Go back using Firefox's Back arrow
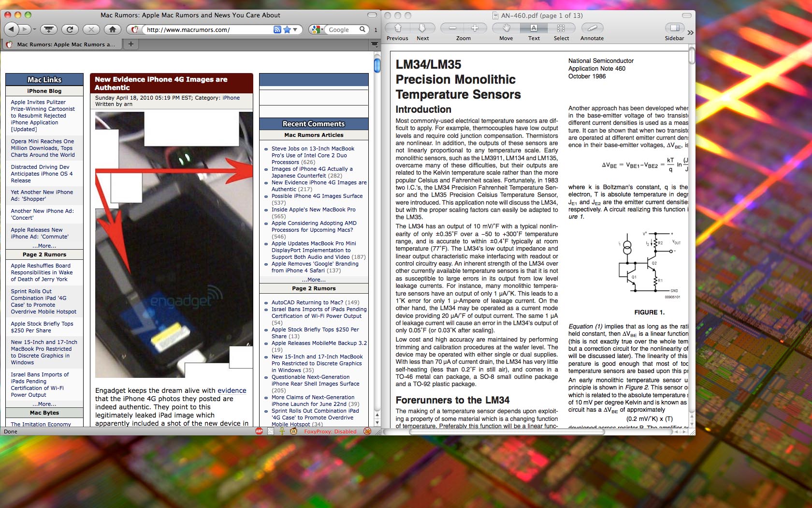The image size is (812, 508). pyautogui.click(x=12, y=30)
